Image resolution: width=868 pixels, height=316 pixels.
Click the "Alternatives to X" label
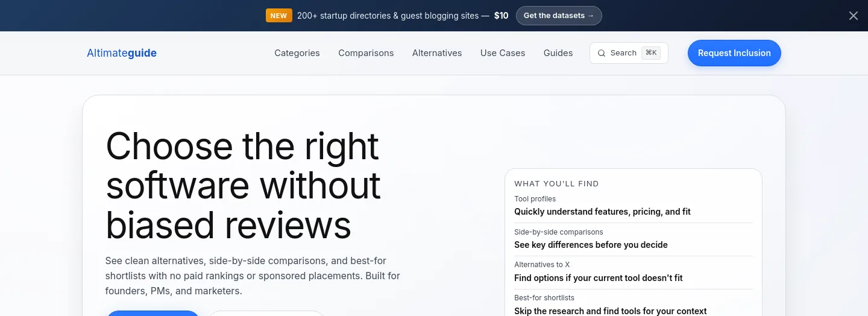[542, 265]
